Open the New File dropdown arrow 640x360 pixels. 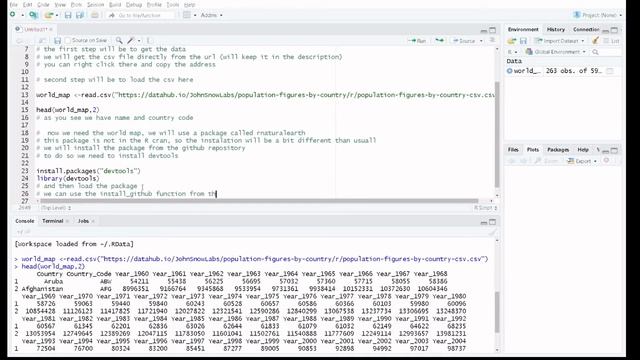coord(22,15)
